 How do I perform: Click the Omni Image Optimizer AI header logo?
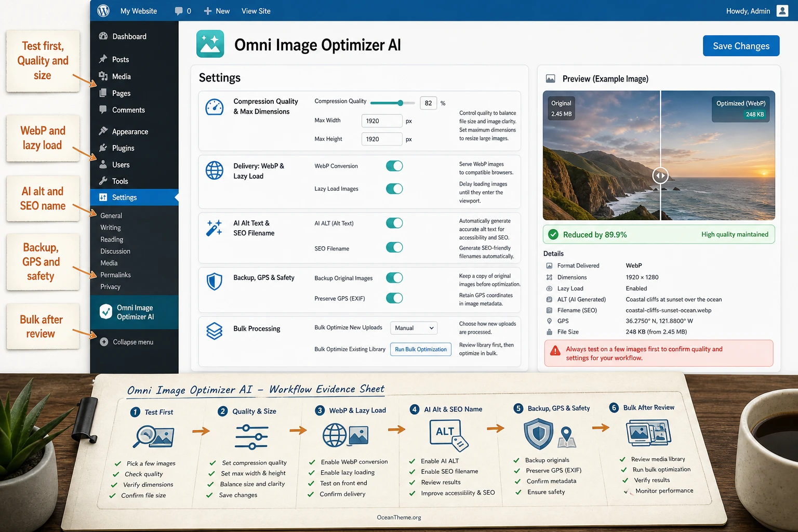point(210,44)
